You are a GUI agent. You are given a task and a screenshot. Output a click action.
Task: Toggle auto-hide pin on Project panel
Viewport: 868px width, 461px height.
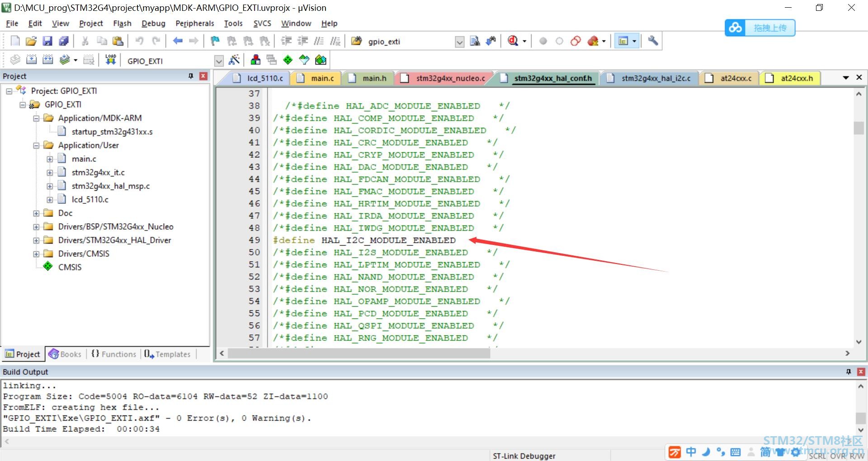[191, 76]
